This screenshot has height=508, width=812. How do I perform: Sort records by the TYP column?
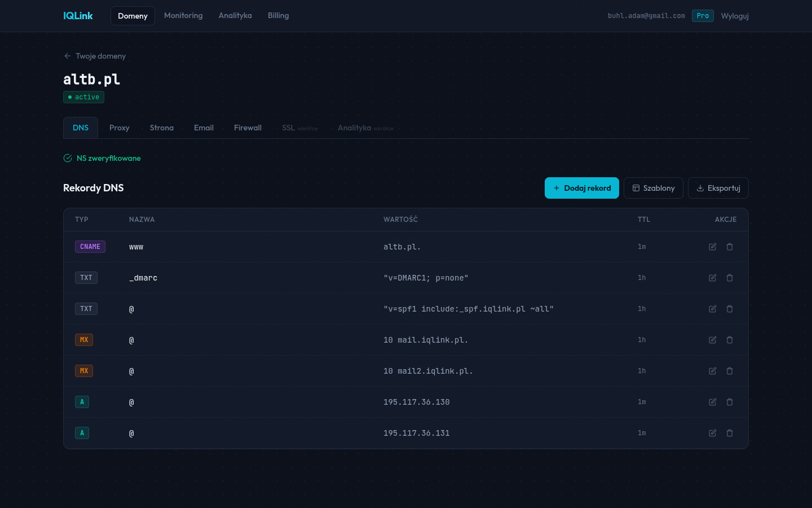tap(81, 220)
